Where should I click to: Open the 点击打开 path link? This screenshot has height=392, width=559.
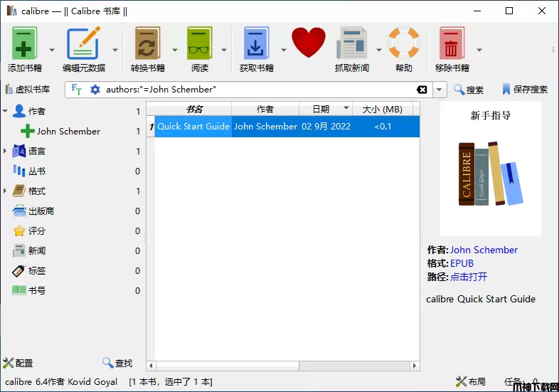(x=469, y=277)
